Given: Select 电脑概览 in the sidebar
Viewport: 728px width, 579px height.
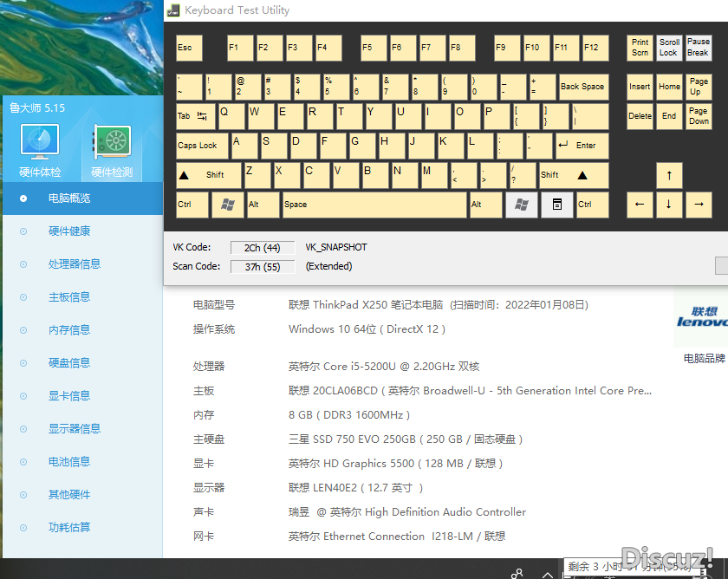Looking at the screenshot, I should pyautogui.click(x=69, y=198).
